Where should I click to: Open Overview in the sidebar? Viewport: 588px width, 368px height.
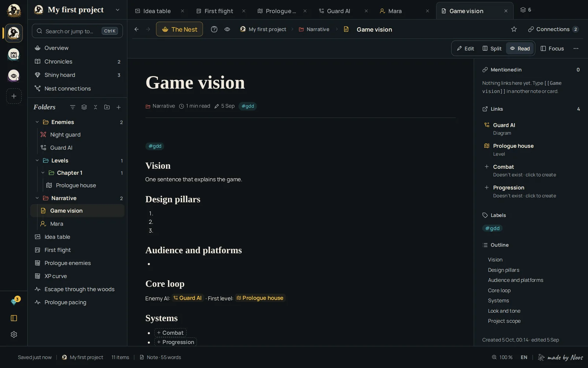click(77, 48)
